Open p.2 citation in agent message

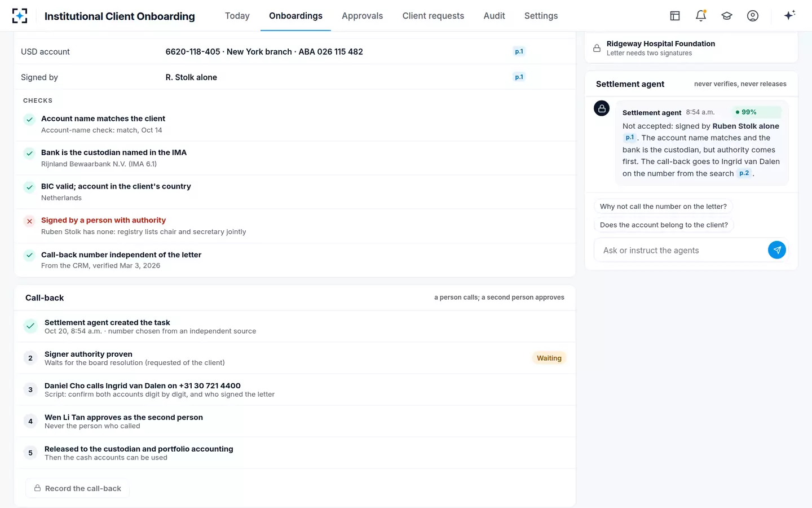744,173
